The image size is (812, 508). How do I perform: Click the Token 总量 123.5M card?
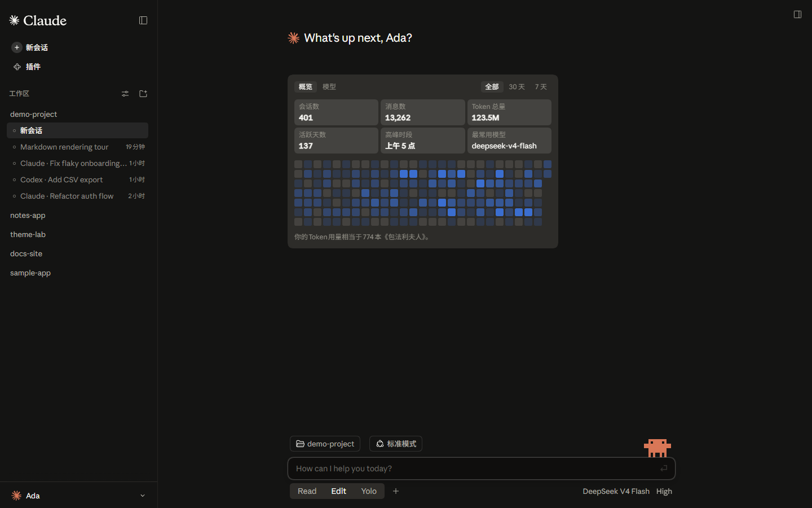509,112
